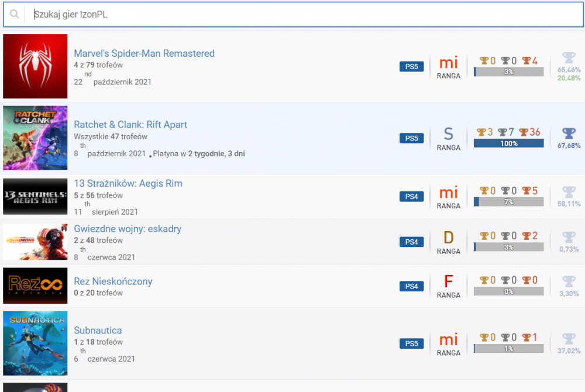Click the PS5 badge for Spider-Man
Viewport: 585px width, 392px height.
click(x=412, y=67)
